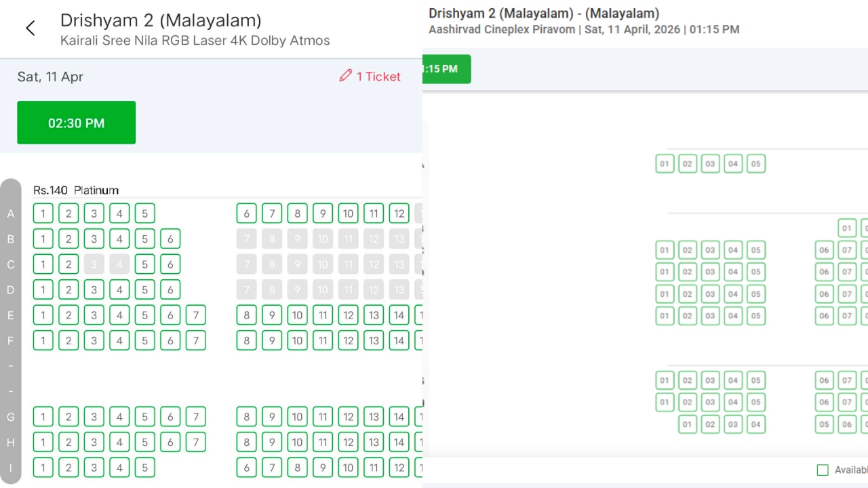Select the partially visible 1:15 PM showtime button
Screen dimensions: 868x488
[446, 69]
